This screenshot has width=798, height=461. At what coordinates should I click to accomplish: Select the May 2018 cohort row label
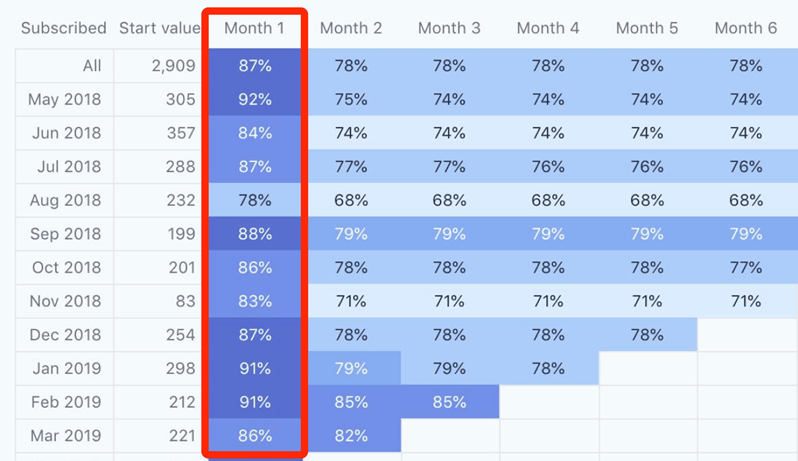click(x=66, y=99)
